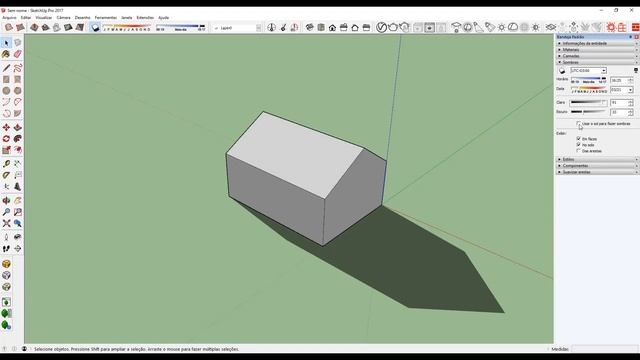
Task: Expand the Componentes panel
Action: click(598, 166)
